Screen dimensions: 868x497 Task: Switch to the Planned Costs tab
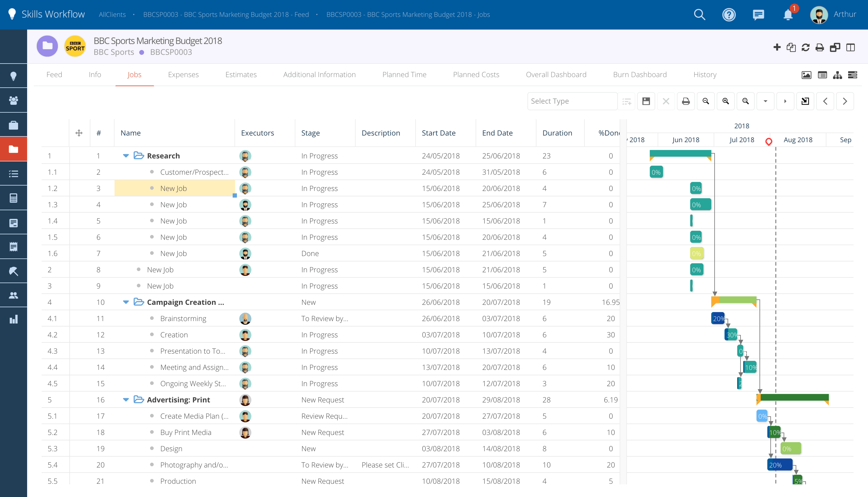tap(476, 74)
